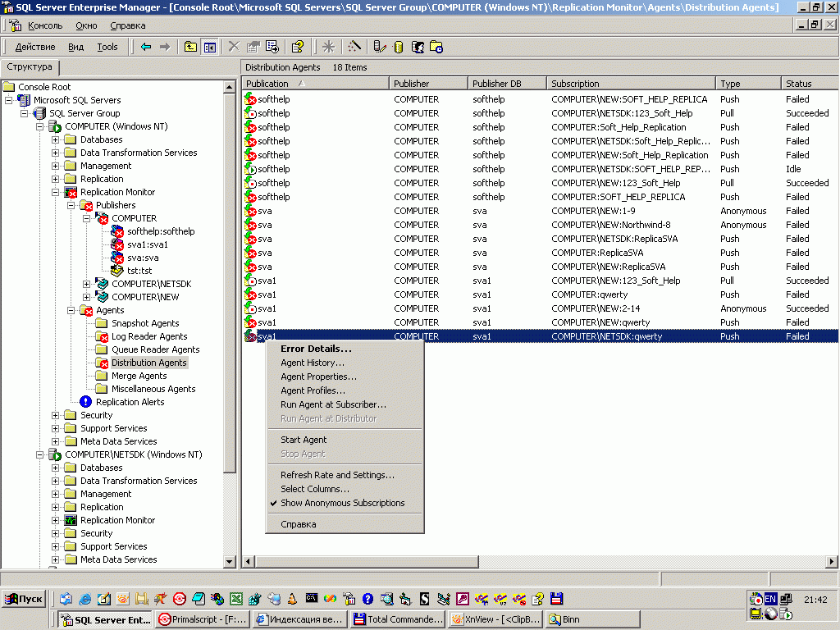
Task: Switch to the Структура tab
Action: [x=30, y=67]
